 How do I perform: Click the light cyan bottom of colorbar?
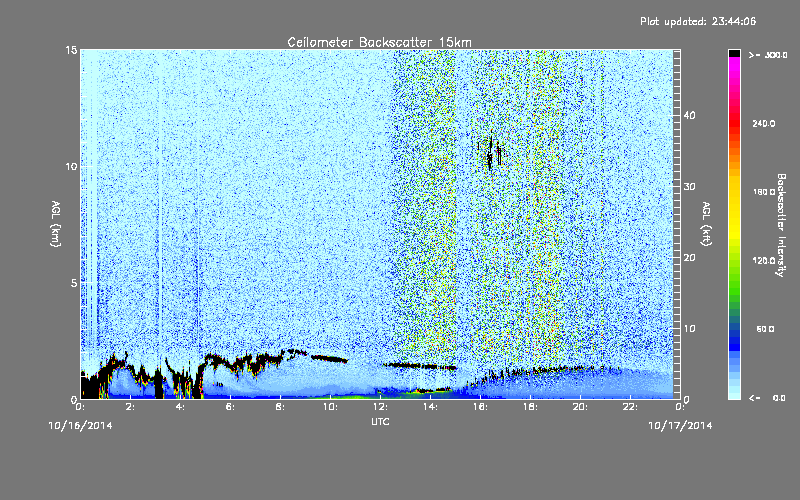(734, 392)
